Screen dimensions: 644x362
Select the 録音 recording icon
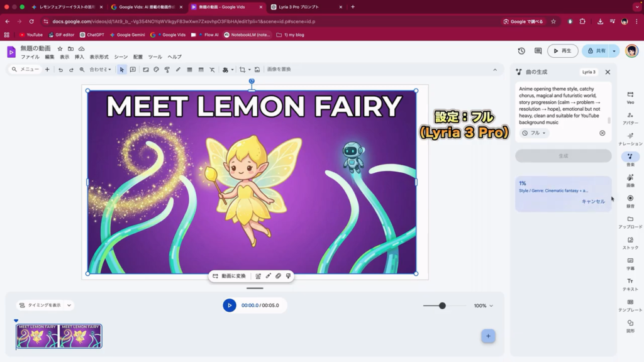tap(630, 201)
